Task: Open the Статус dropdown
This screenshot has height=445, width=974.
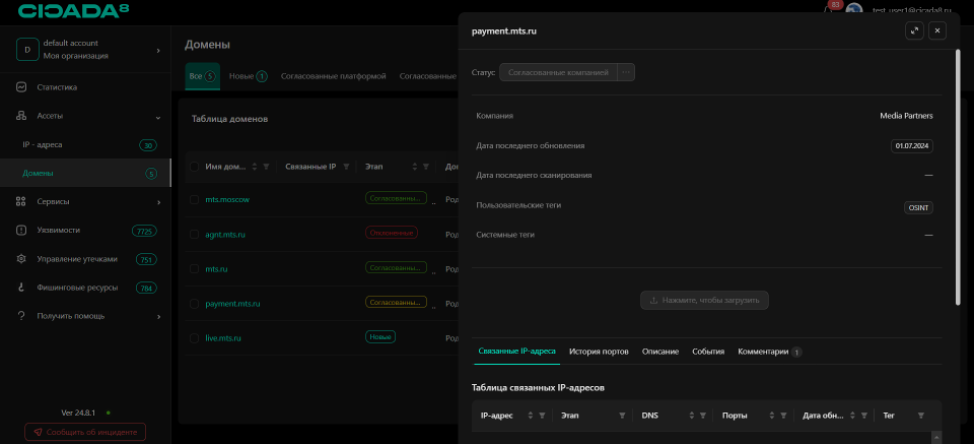Action: [626, 72]
